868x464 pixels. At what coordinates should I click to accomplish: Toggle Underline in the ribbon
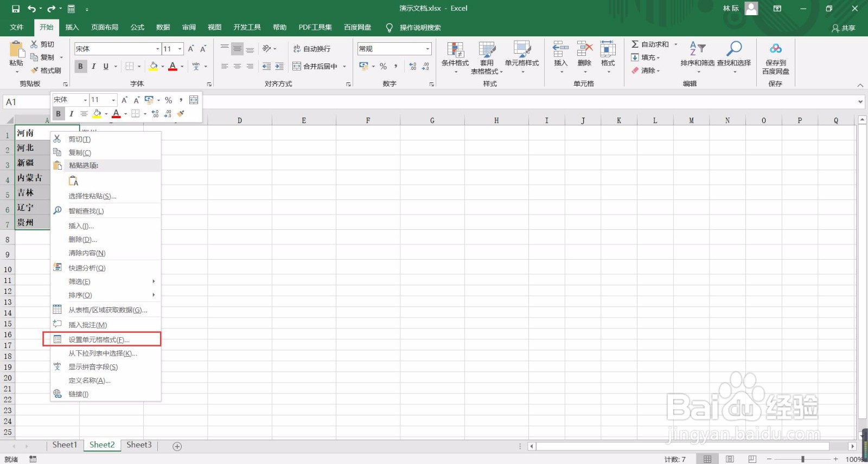coord(106,66)
